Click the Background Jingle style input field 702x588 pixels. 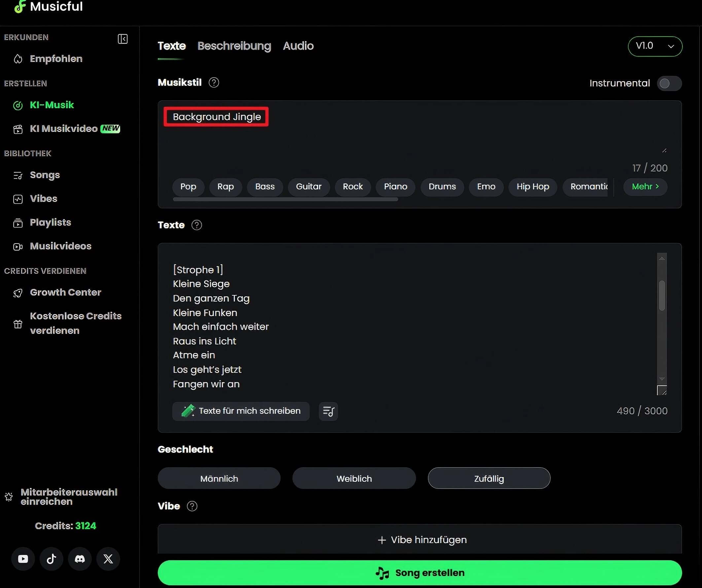tap(217, 117)
